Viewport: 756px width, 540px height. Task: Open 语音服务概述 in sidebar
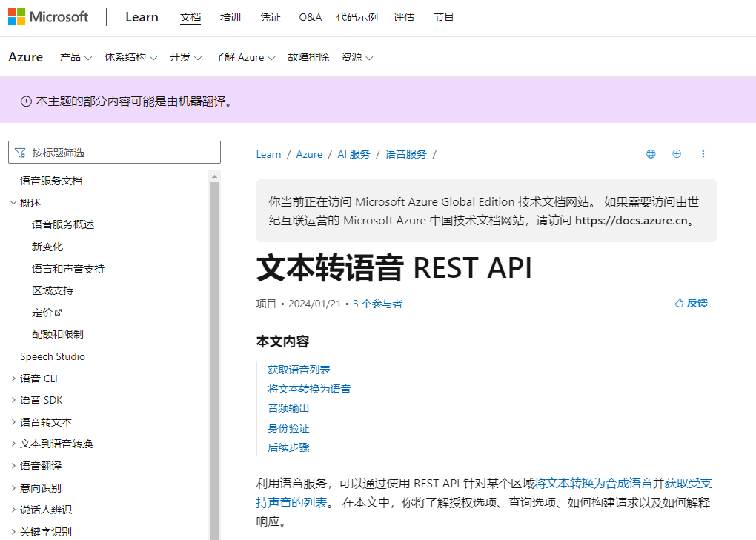pyautogui.click(x=63, y=224)
